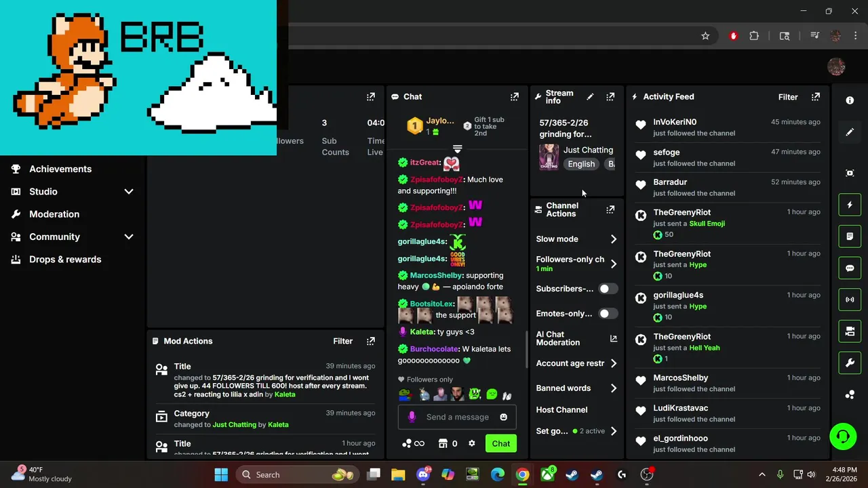Click Just Chatting link in Mod Actions
The height and width of the screenshot is (488, 868).
click(x=235, y=425)
